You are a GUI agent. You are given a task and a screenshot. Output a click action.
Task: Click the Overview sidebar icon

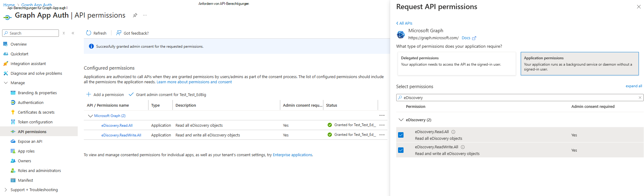(5, 44)
